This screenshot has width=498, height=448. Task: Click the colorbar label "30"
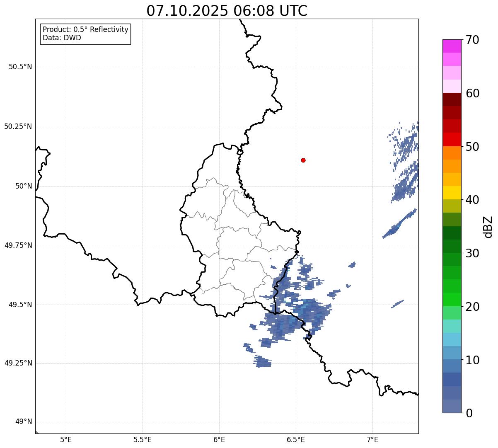[x=472, y=253]
